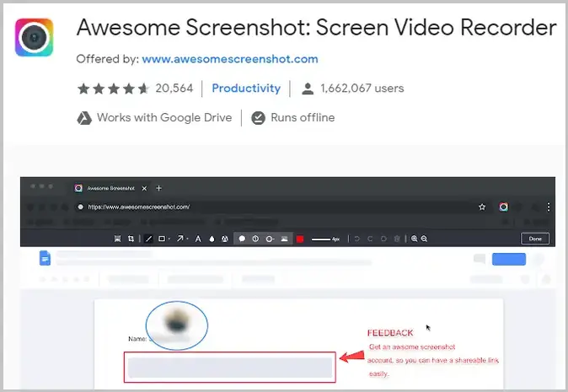Open the www.awesomescreenshot.com link
This screenshot has width=568, height=392.
click(230, 59)
